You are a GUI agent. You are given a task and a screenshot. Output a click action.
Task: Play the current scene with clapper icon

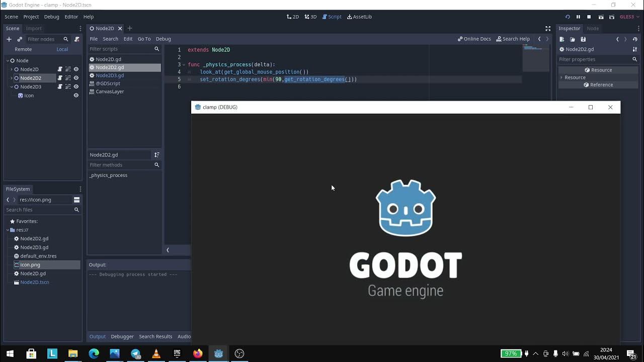pos(601,17)
